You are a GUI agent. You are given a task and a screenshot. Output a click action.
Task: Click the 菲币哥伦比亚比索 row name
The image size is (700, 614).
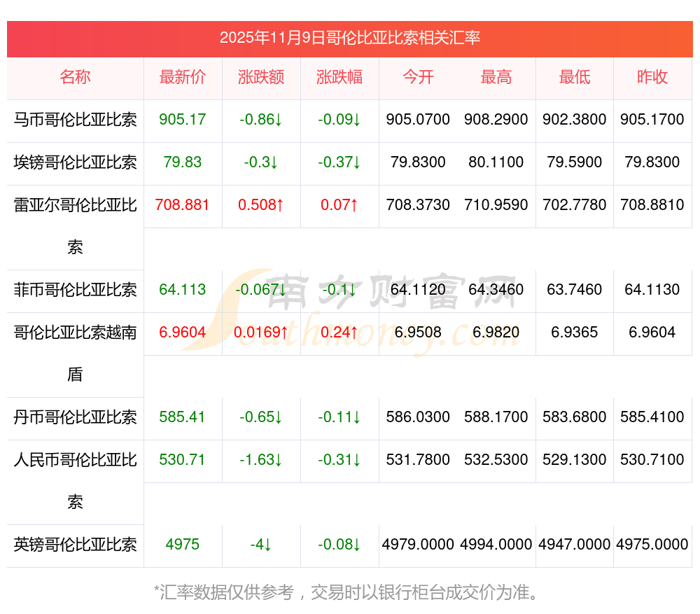75,290
